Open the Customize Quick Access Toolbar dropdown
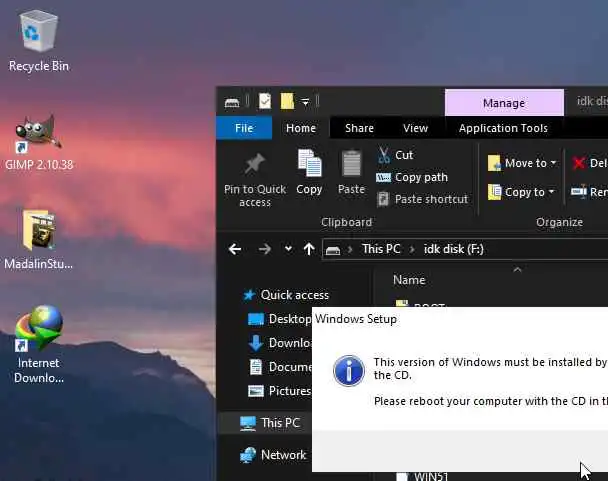This screenshot has height=481, width=608. click(x=305, y=102)
